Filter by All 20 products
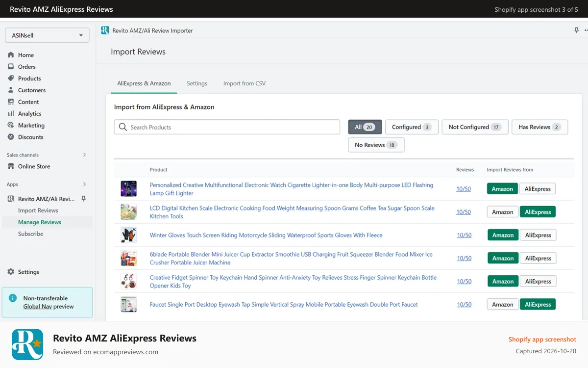 (365, 127)
